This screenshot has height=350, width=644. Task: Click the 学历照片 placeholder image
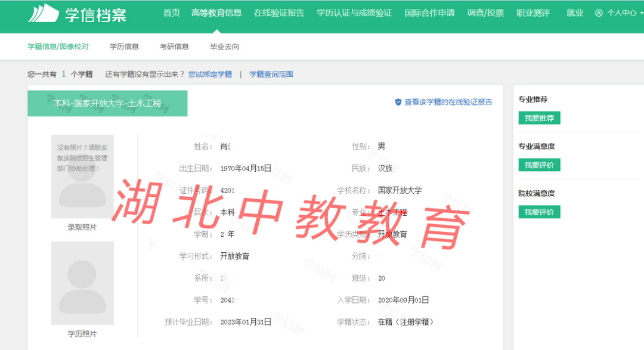[x=82, y=283]
